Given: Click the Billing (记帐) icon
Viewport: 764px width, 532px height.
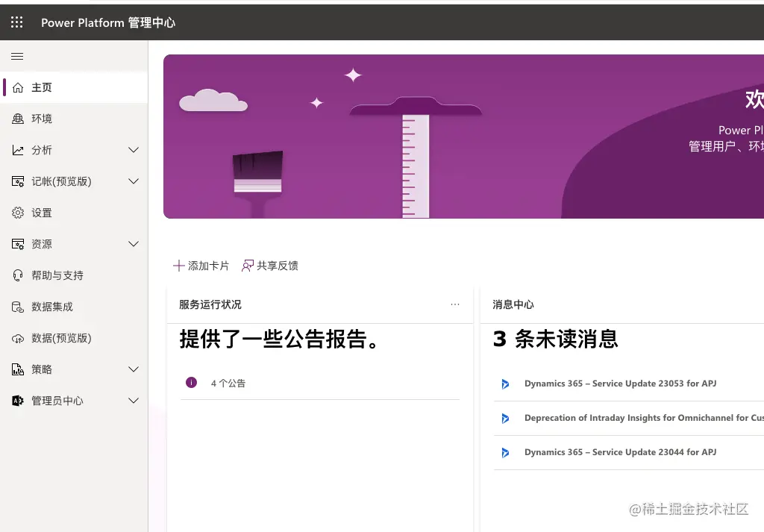Looking at the screenshot, I should pos(18,182).
